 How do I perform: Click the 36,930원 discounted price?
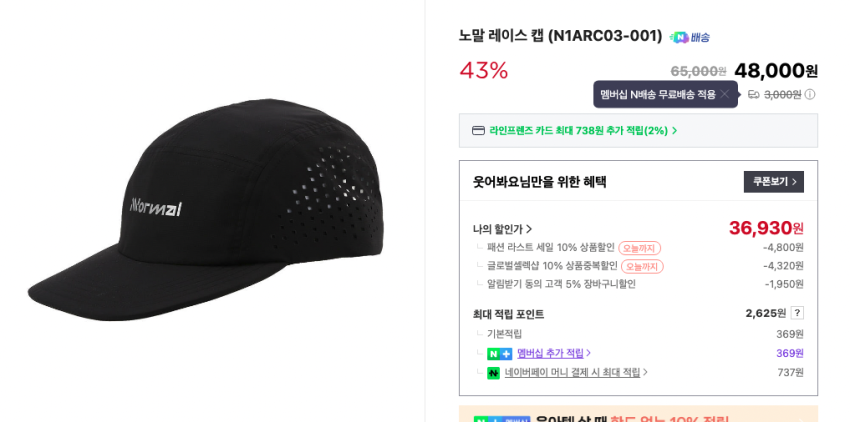coord(766,228)
